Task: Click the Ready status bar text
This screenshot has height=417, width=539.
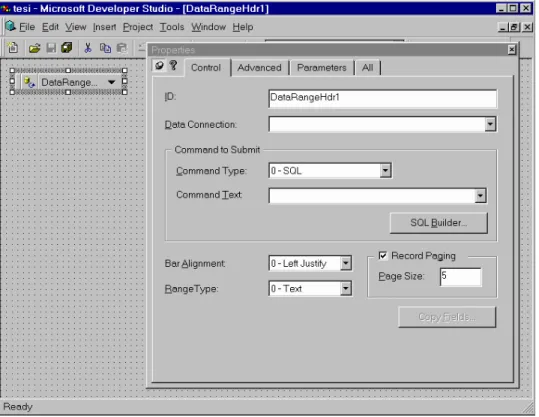Action: click(18, 407)
